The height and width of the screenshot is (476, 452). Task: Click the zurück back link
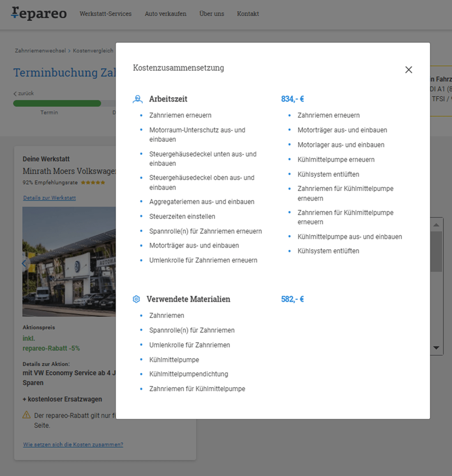pyautogui.click(x=24, y=93)
